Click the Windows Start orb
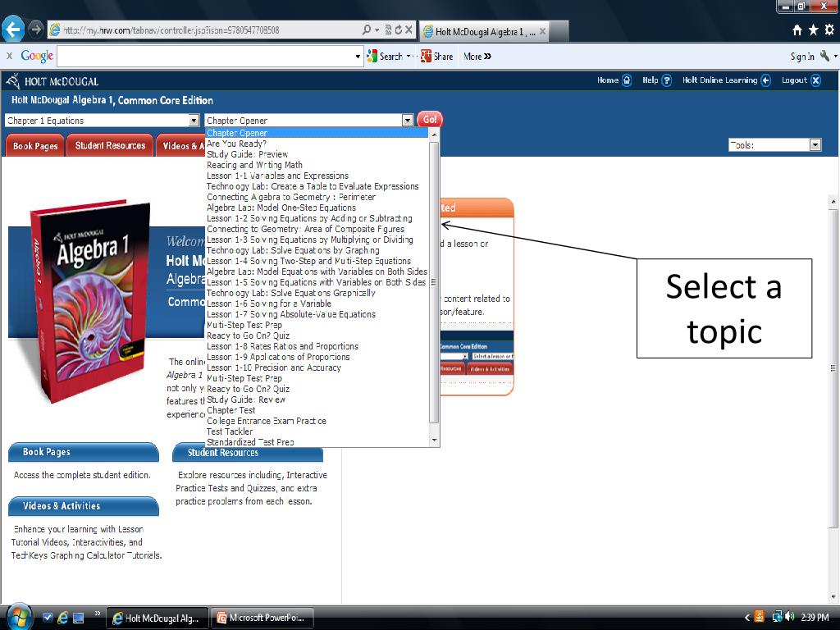 (x=18, y=617)
